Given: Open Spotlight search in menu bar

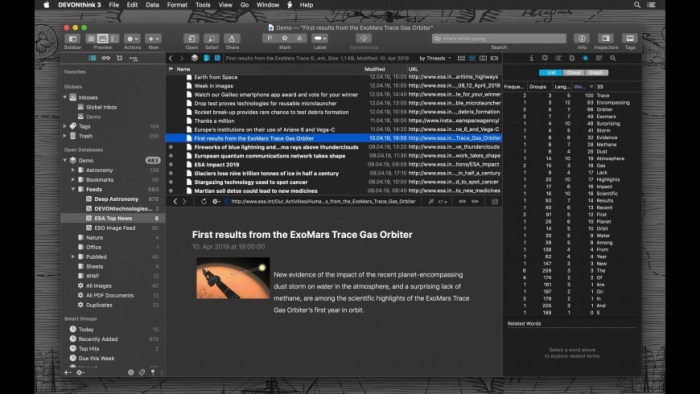Looking at the screenshot, I should [637, 5].
